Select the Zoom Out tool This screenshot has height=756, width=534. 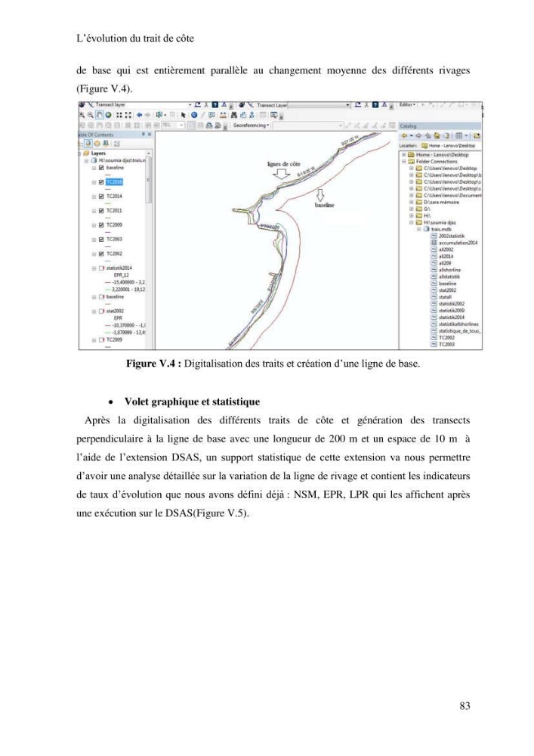point(90,115)
